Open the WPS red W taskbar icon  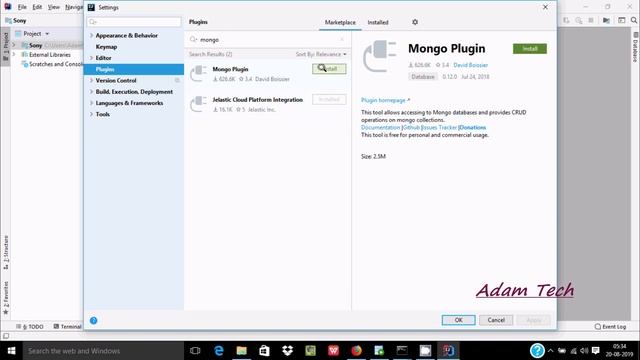[x=333, y=351]
